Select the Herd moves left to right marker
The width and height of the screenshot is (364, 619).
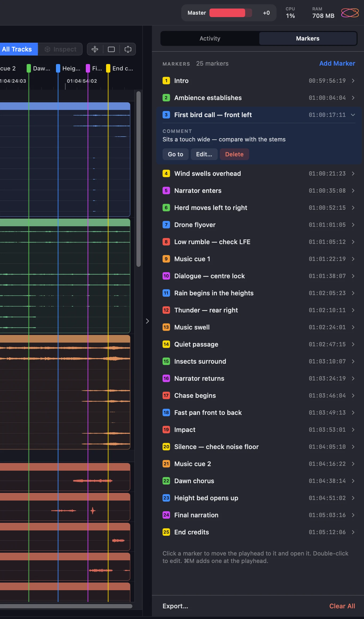click(x=258, y=208)
